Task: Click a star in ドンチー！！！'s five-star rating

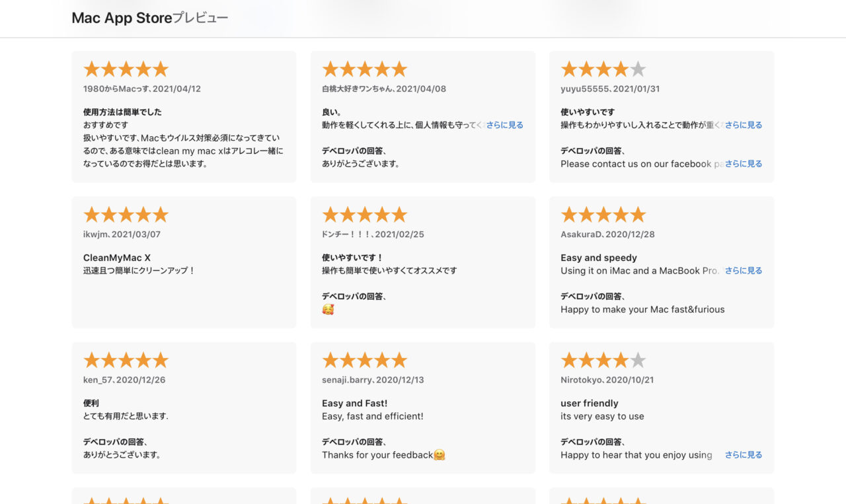Action: click(364, 214)
